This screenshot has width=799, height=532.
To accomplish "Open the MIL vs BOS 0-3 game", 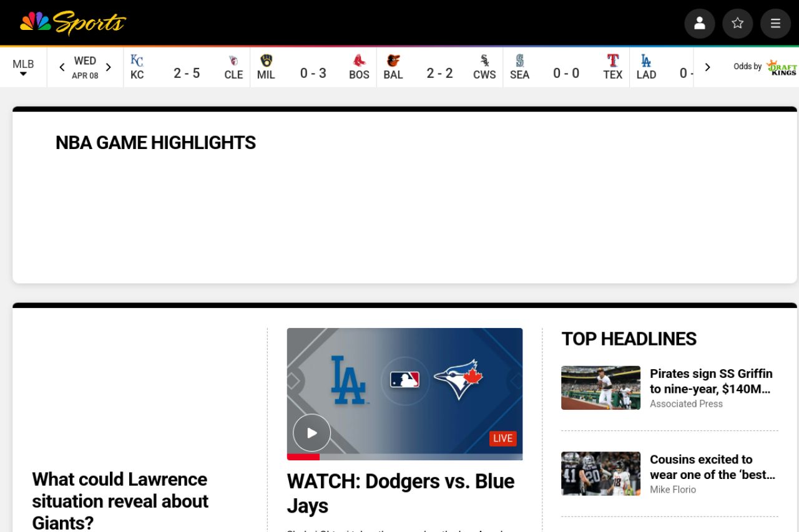I will click(313, 73).
